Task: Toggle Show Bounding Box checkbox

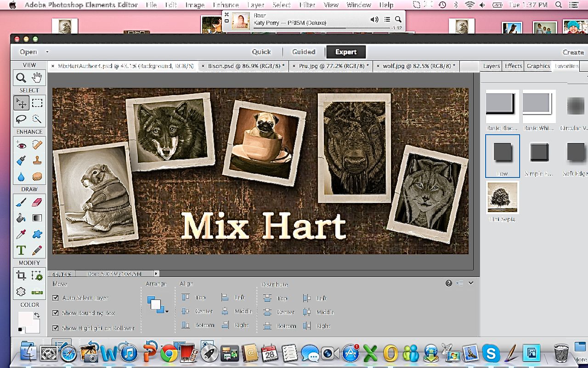Action: coord(56,313)
